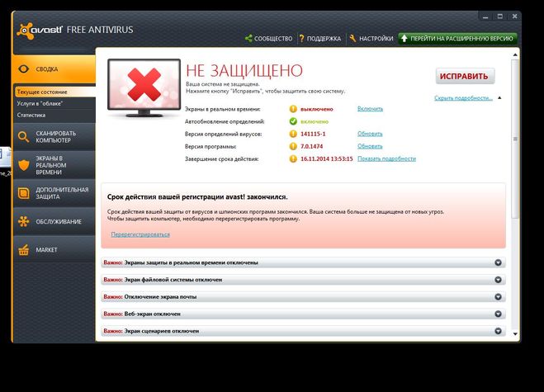The image size is (544, 392).
Task: Click the orange shield real-time screens icon
Action: point(24,165)
